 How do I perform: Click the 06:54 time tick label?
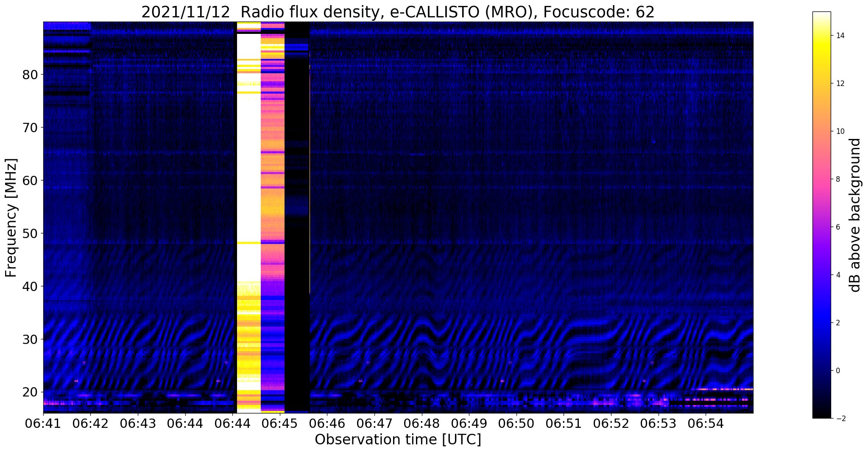point(706,423)
